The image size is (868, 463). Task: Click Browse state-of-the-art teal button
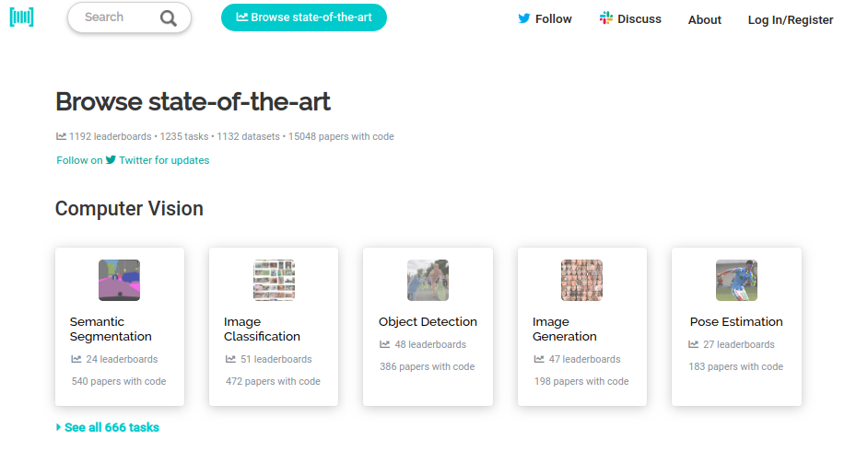pyautogui.click(x=304, y=17)
